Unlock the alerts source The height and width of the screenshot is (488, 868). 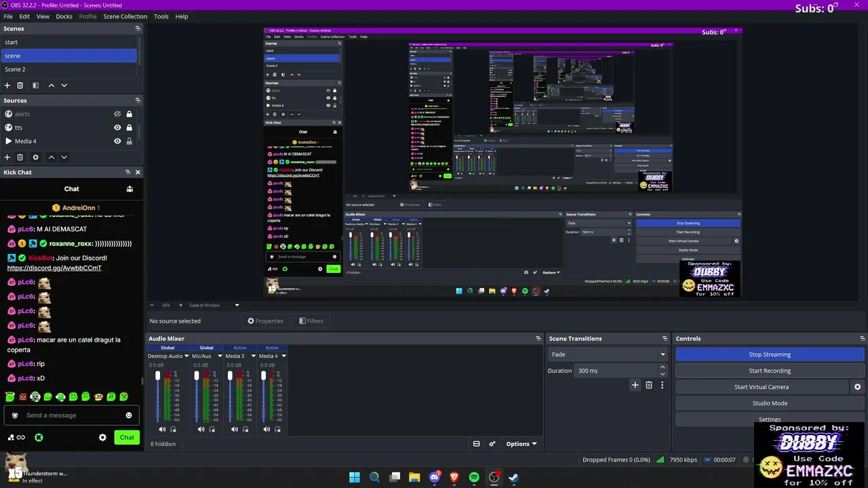point(129,114)
